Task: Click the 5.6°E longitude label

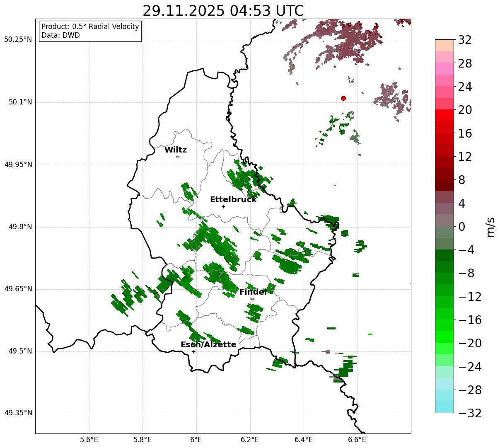Action: point(89,440)
